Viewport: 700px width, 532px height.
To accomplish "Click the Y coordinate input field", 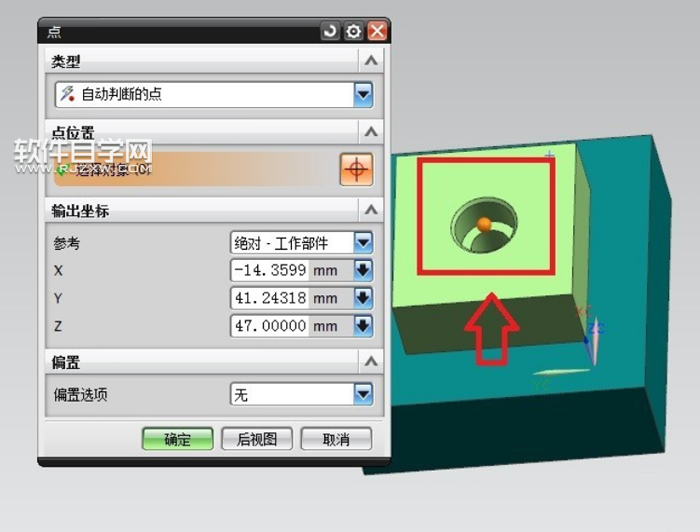I will [270, 298].
